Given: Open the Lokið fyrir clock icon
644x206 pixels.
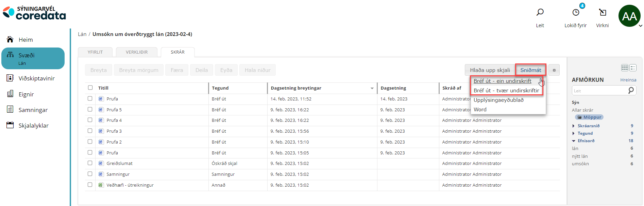Looking at the screenshot, I should pyautogui.click(x=576, y=13).
